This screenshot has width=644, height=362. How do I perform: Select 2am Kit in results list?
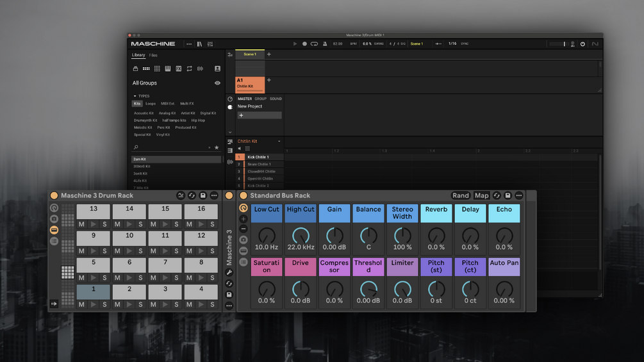tap(176, 159)
